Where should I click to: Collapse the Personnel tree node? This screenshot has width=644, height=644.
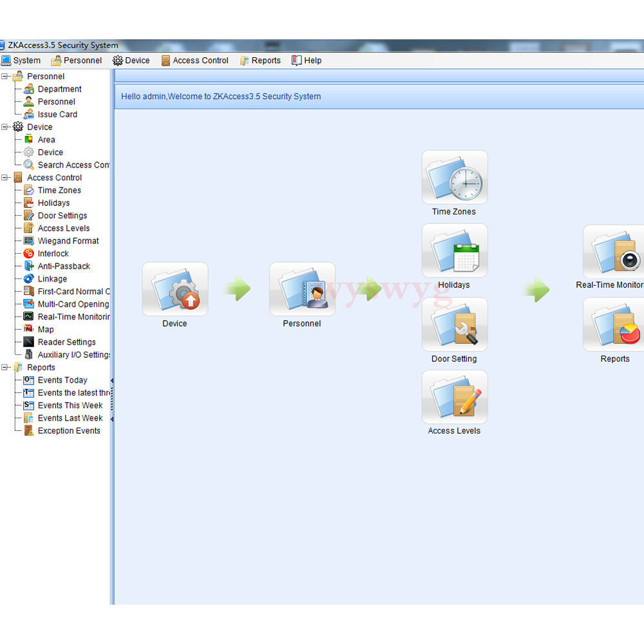5,77
